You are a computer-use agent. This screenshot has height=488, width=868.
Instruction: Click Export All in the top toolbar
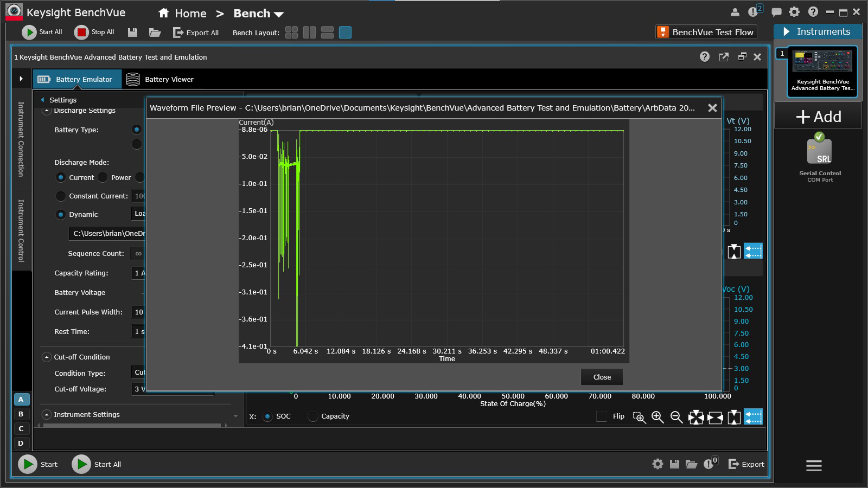196,33
